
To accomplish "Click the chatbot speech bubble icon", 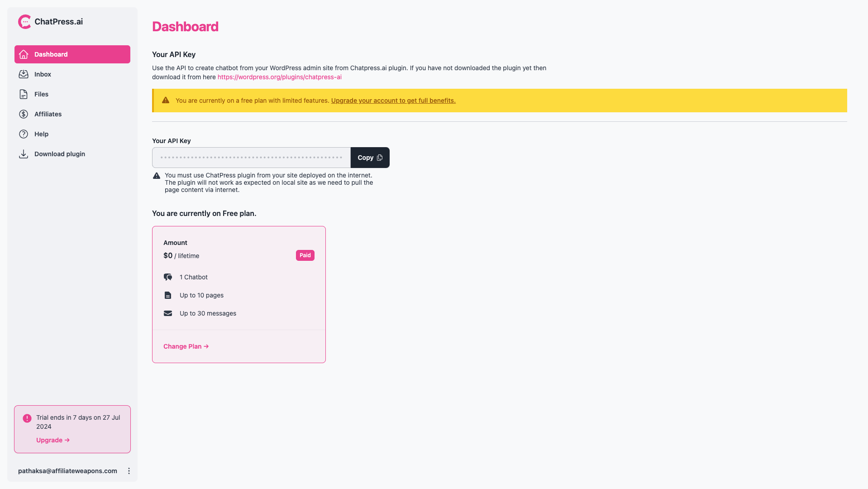I will pyautogui.click(x=168, y=277).
